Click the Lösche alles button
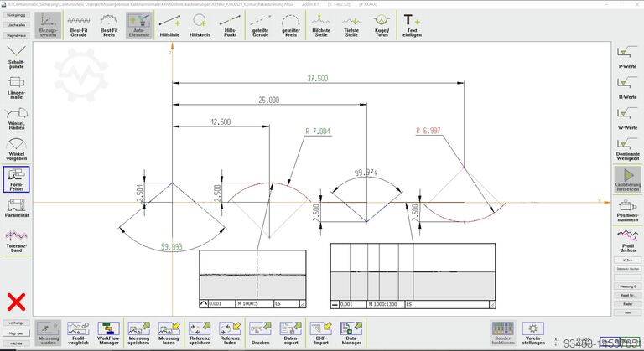 pos(16,26)
